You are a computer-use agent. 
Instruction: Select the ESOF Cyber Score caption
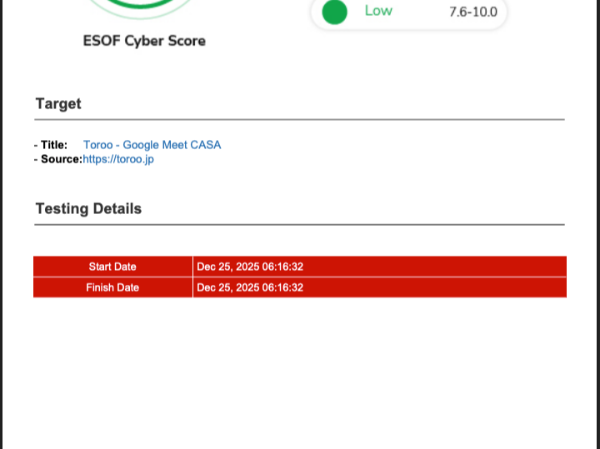click(x=144, y=42)
